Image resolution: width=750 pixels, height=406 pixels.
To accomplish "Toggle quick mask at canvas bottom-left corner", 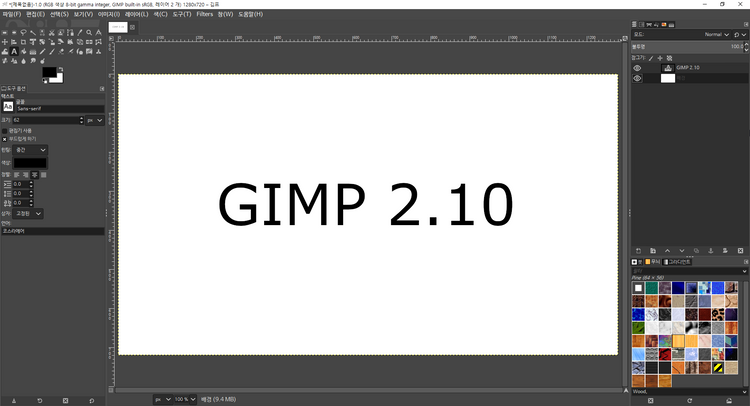I will point(110,390).
